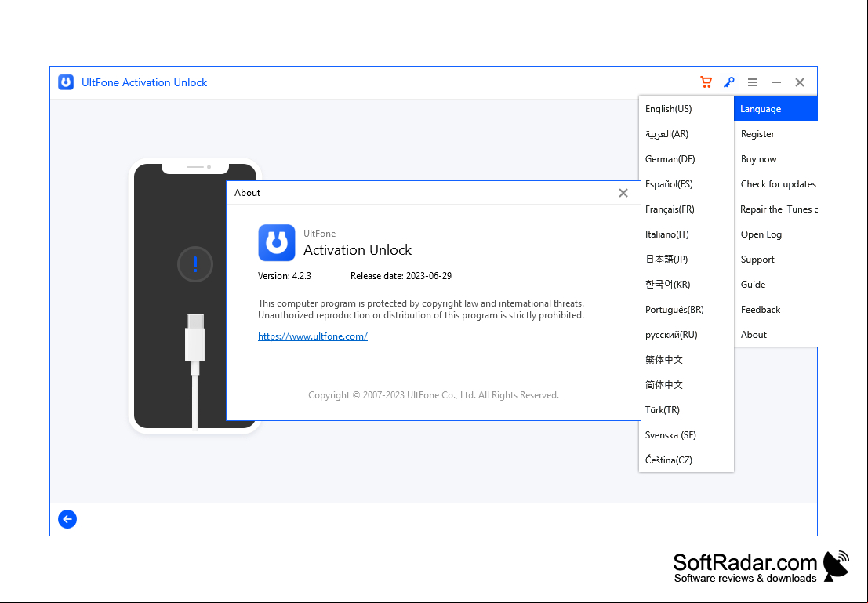Click the shopping cart purchase icon
This screenshot has height=603, width=868.
click(x=706, y=82)
